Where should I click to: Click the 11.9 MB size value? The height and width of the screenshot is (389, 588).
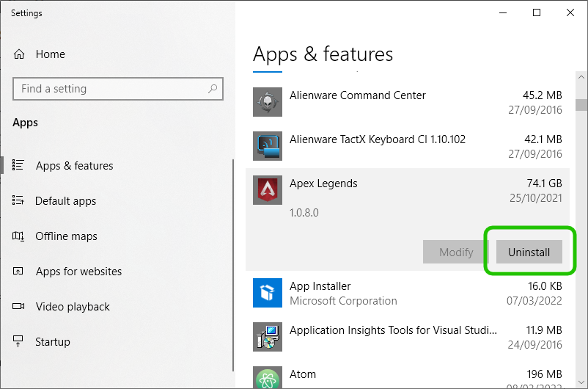[544, 330]
